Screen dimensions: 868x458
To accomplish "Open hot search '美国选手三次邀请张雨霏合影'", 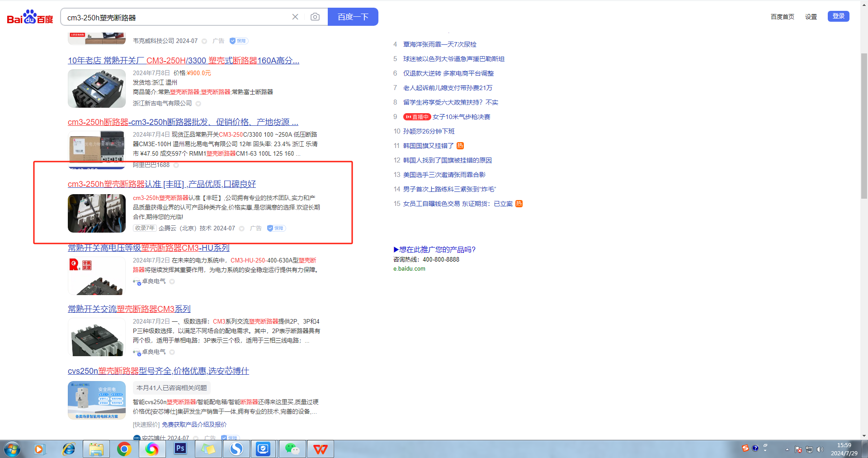I will 444,175.
